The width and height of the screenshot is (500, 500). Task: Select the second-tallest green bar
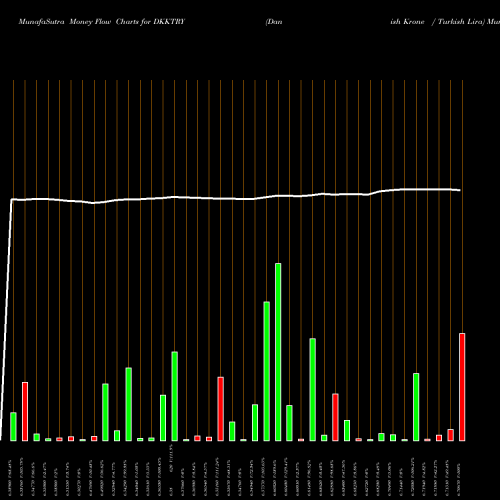267,371
